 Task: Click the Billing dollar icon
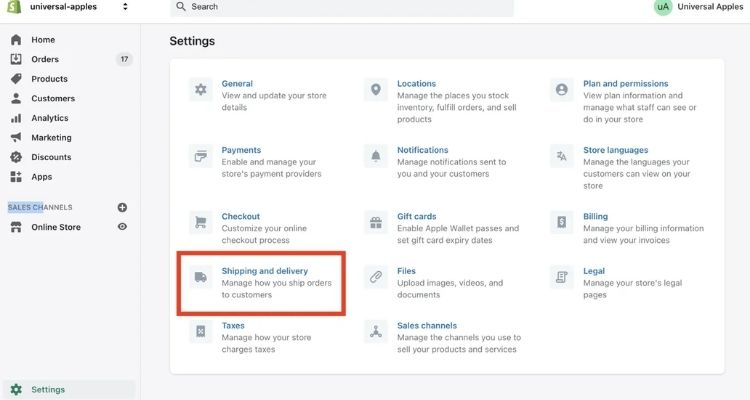tap(562, 222)
